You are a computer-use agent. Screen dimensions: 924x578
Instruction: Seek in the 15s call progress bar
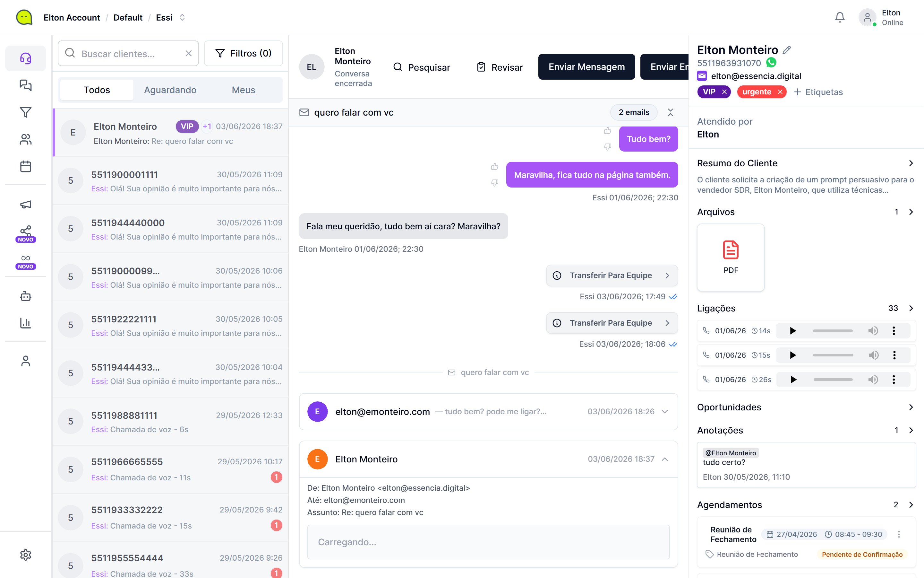point(833,355)
